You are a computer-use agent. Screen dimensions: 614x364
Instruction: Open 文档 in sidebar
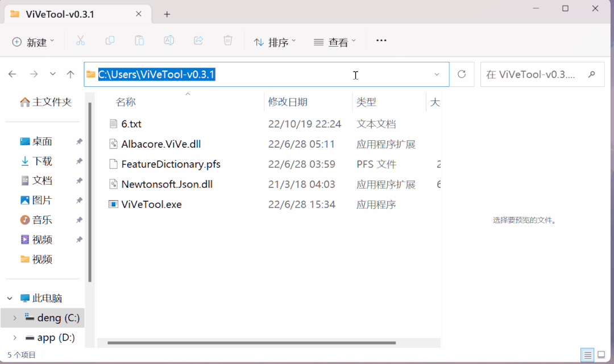[x=36, y=181]
